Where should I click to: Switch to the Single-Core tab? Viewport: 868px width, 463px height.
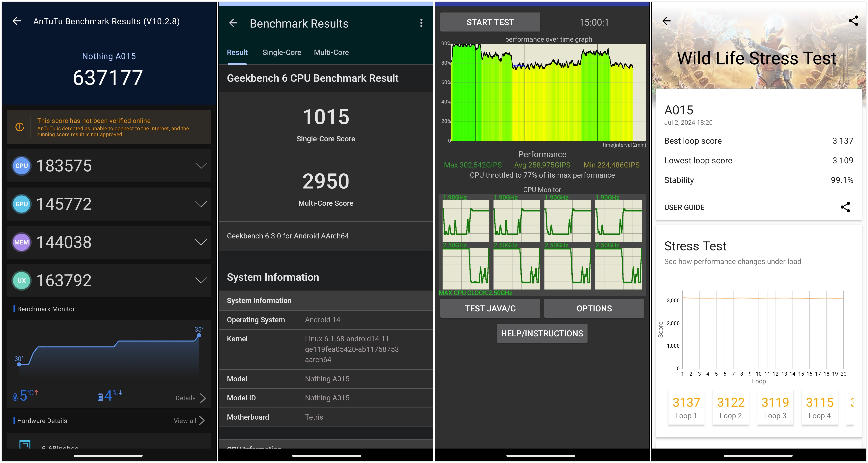pos(282,53)
